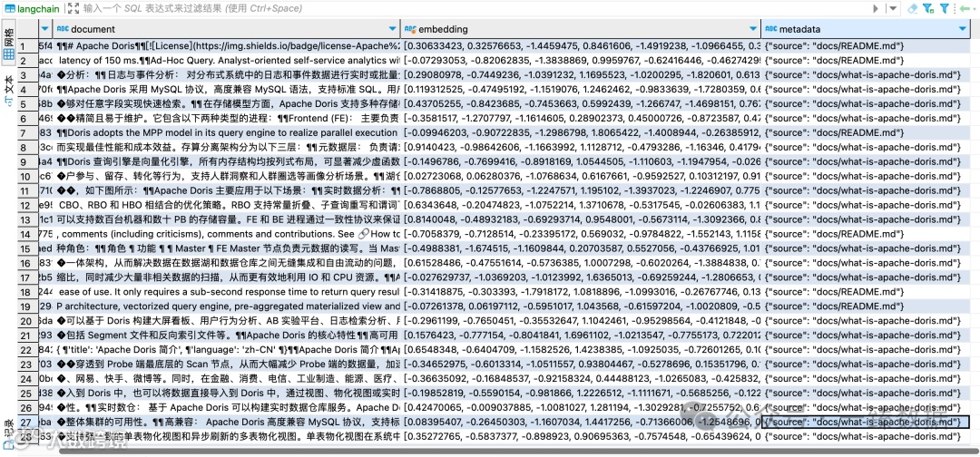980x457 pixels.
Task: Click the langchain table icon
Action: pos(9,8)
